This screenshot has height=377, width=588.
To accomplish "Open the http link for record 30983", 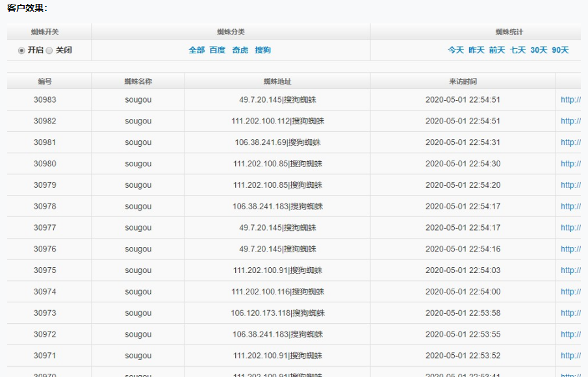I will [570, 99].
